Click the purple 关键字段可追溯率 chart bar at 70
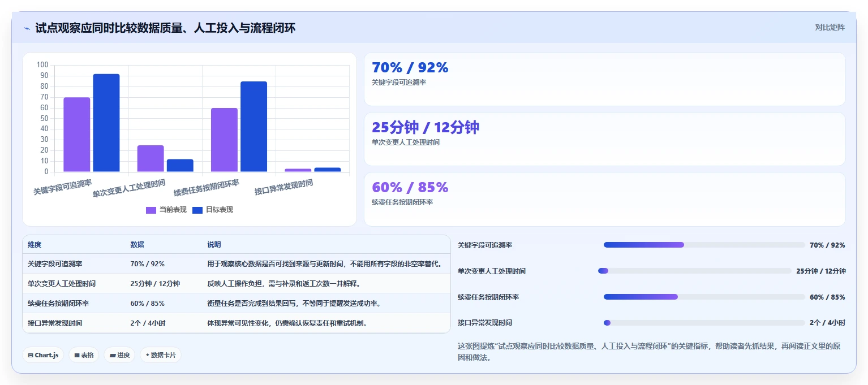Viewport: 868px width, 385px height. coord(77,135)
